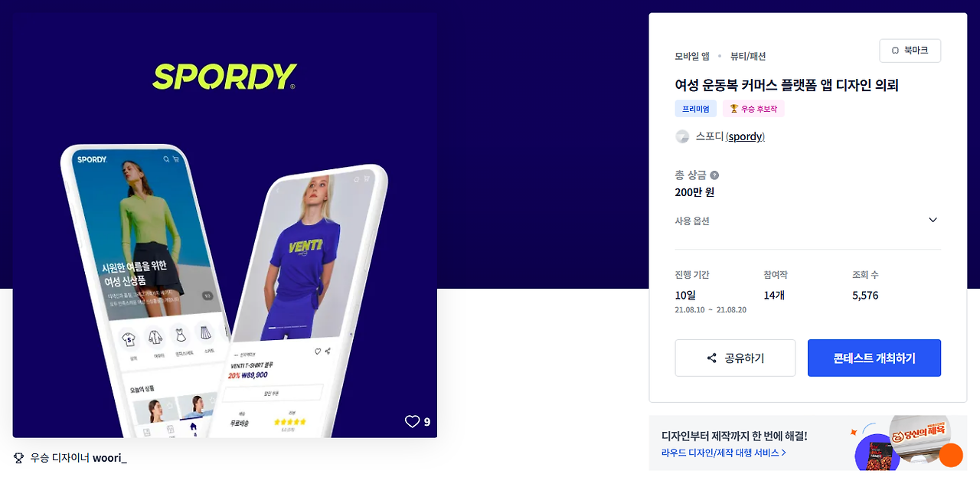The height and width of the screenshot is (484, 980).
Task: Click winning designer name woori_
Action: click(x=110, y=458)
